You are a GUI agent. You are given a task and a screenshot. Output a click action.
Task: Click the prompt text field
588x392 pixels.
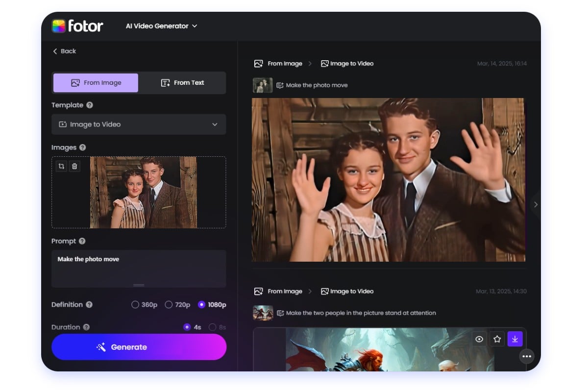139,268
